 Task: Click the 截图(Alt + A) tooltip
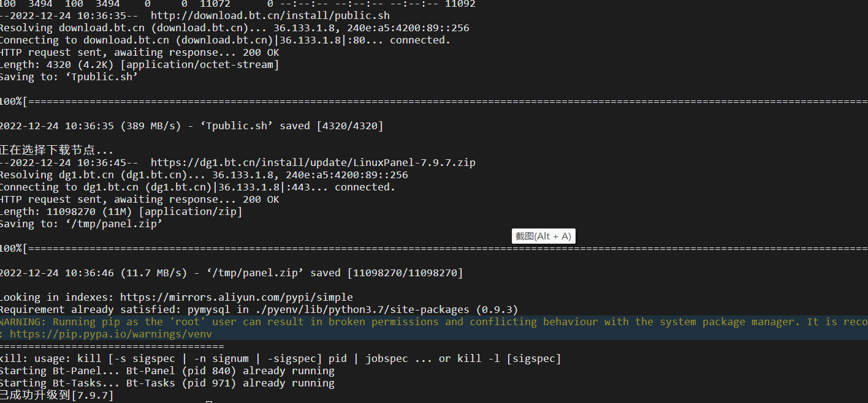pos(543,236)
